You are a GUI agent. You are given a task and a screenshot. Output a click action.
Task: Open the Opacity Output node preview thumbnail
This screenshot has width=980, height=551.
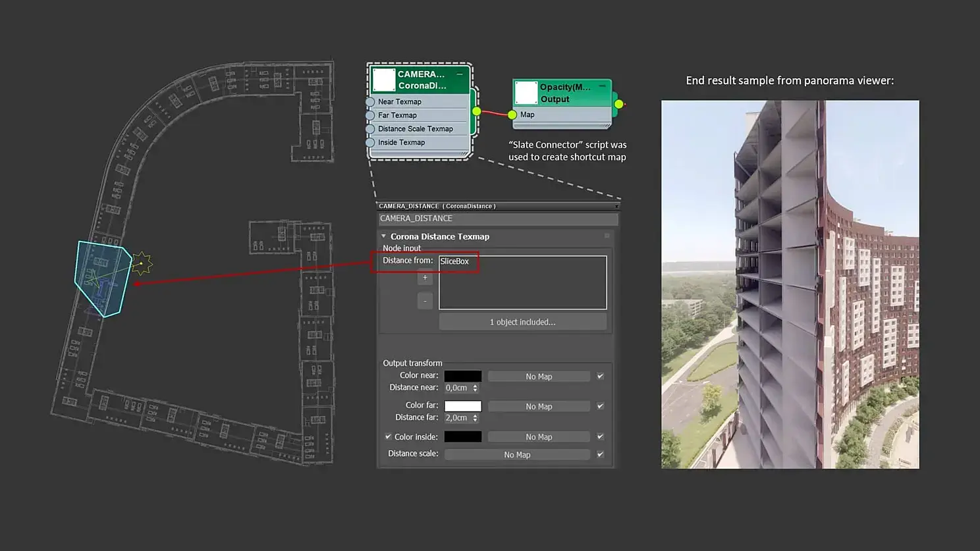pos(526,93)
